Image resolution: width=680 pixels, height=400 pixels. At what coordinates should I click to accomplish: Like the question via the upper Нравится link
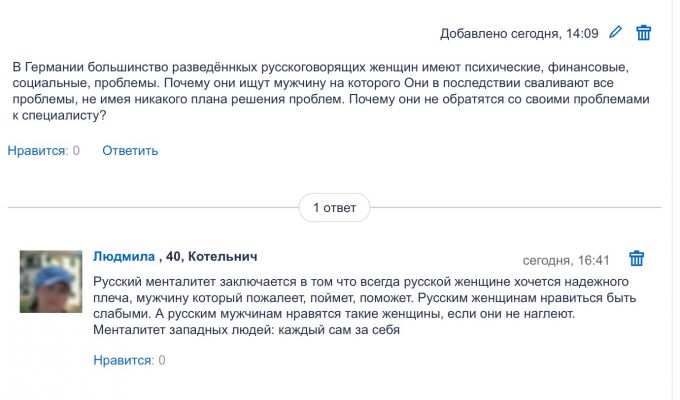[x=38, y=151]
